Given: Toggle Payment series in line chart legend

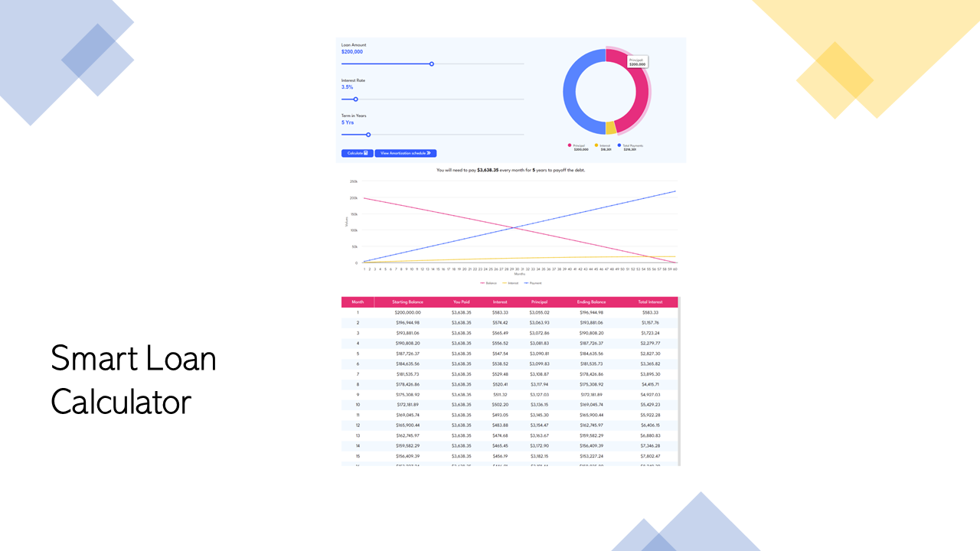Looking at the screenshot, I should point(532,283).
